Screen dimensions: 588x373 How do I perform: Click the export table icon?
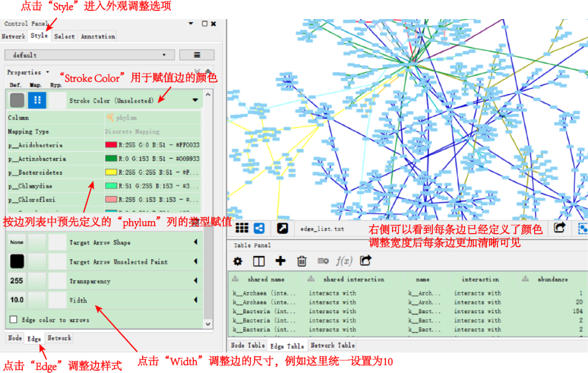pos(366,260)
